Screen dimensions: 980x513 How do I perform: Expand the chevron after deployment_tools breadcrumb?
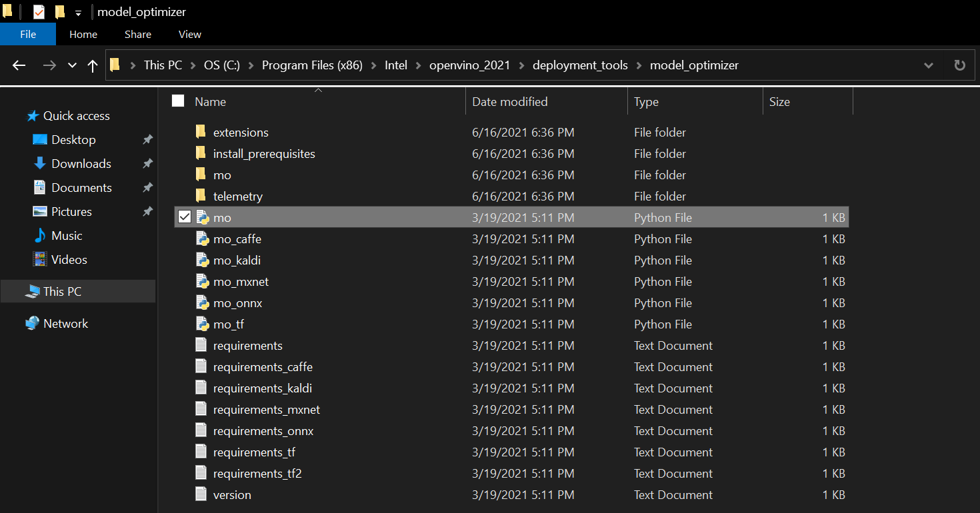(x=639, y=65)
